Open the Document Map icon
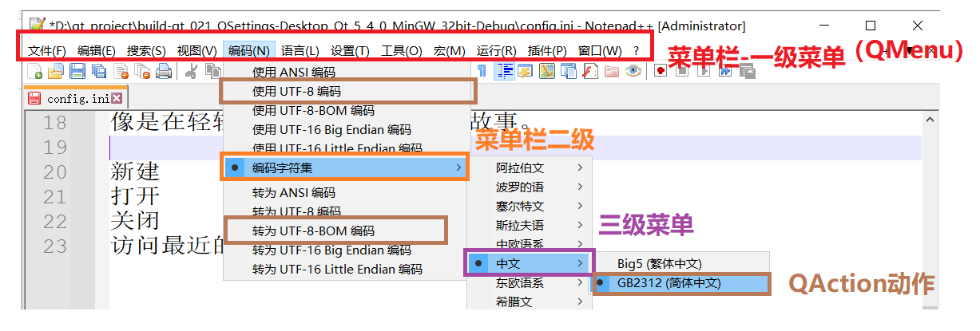Viewport: 980px width, 331px height. coord(546,71)
